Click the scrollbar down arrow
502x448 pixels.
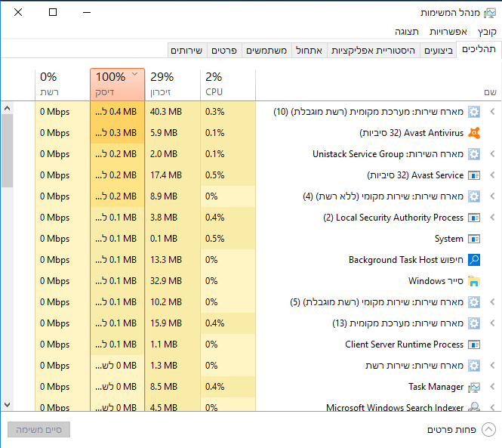[7, 405]
